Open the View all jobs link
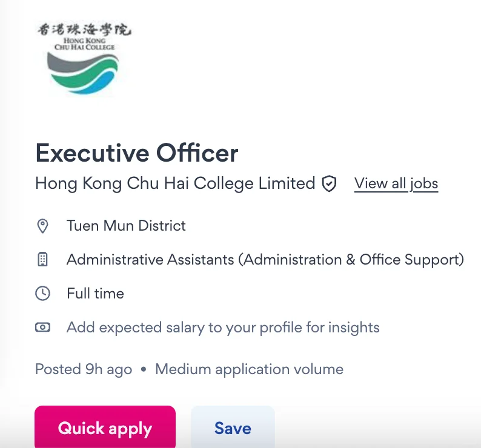The width and height of the screenshot is (481, 448). 396,183
